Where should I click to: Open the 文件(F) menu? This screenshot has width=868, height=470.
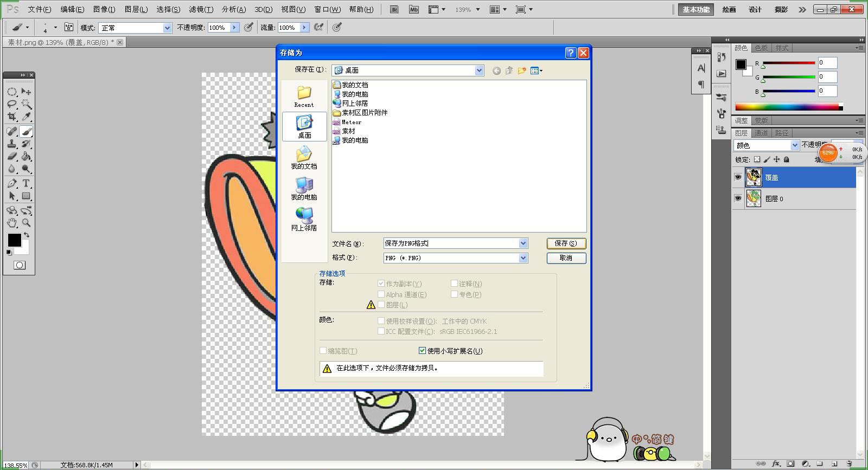pyautogui.click(x=40, y=9)
